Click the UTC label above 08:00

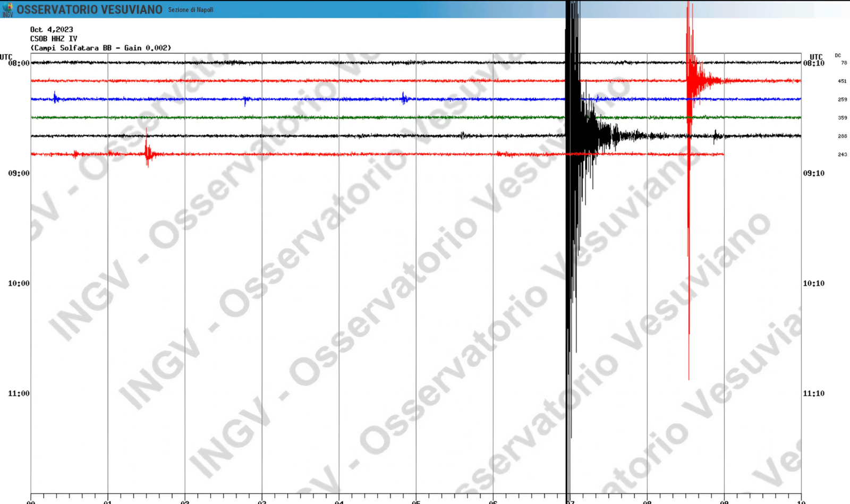click(x=6, y=57)
